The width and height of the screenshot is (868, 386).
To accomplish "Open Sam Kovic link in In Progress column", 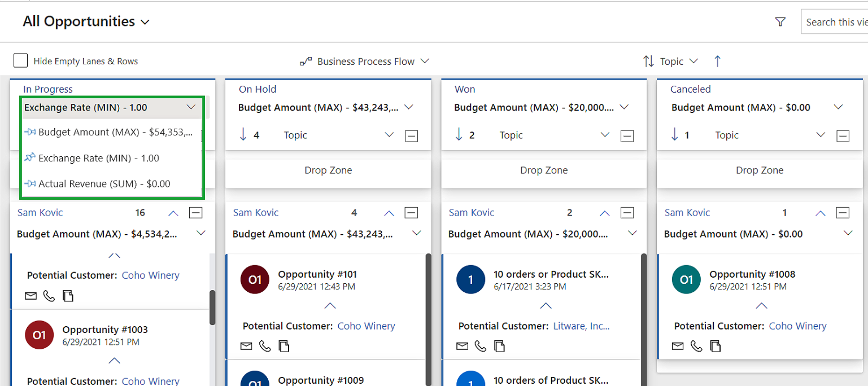I will (x=40, y=213).
